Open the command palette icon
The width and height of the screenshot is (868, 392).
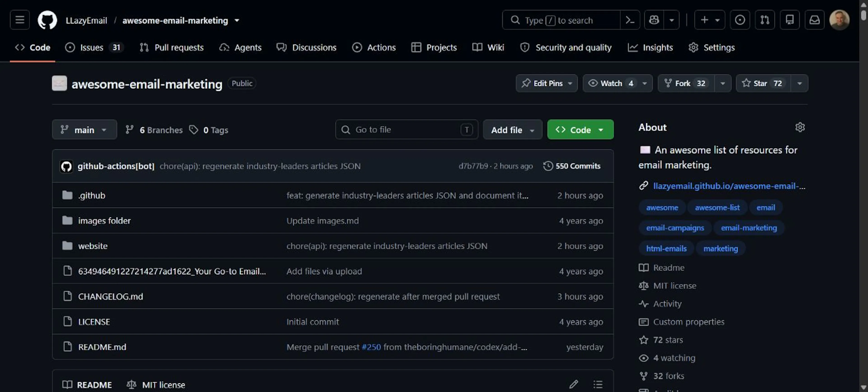630,20
